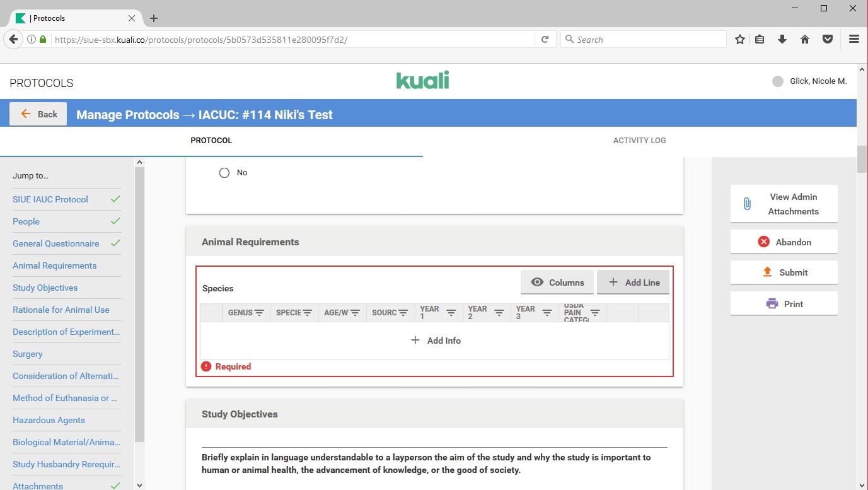Select the Protocol tab
The width and height of the screenshot is (868, 490).
(x=211, y=141)
